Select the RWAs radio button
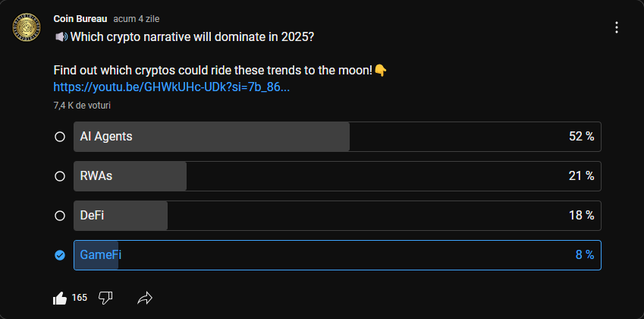The image size is (644, 319). pyautogui.click(x=60, y=176)
